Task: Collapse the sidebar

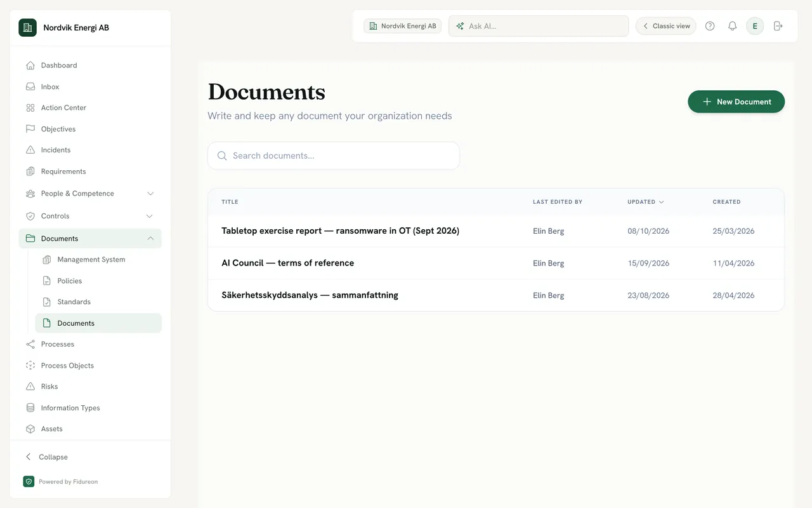Action: [46, 457]
